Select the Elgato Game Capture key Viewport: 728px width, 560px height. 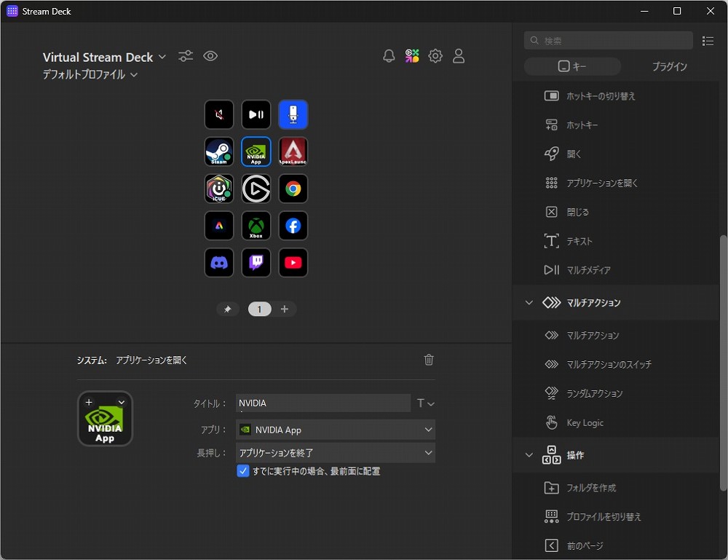(256, 189)
